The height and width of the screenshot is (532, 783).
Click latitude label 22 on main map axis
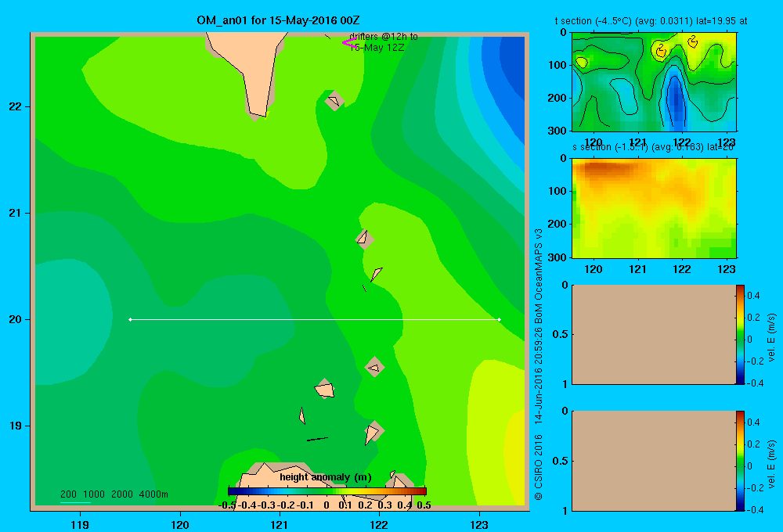click(x=16, y=106)
